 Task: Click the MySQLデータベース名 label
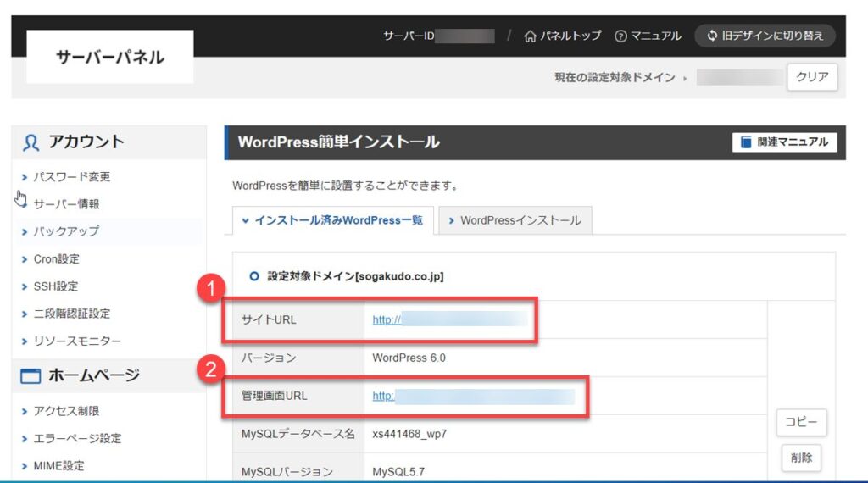298,435
